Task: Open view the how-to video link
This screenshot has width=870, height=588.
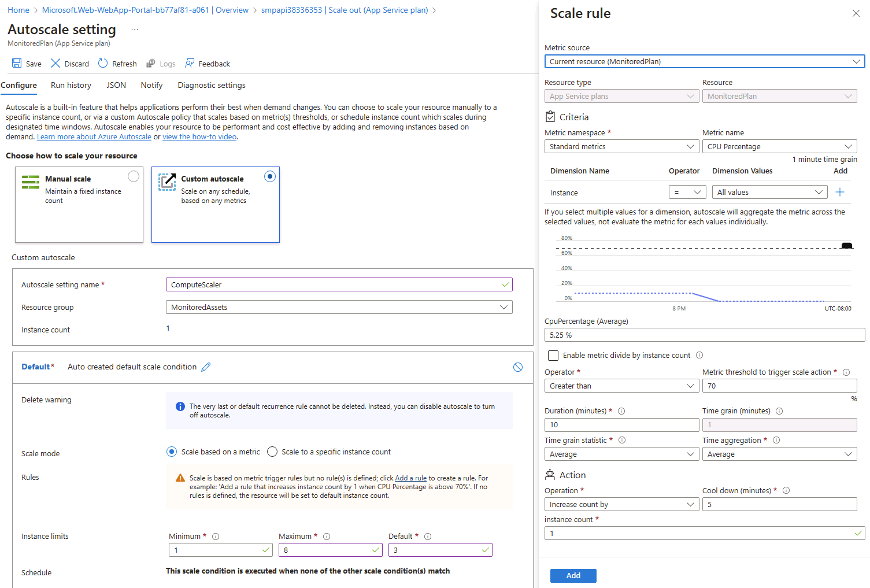Action: (199, 136)
